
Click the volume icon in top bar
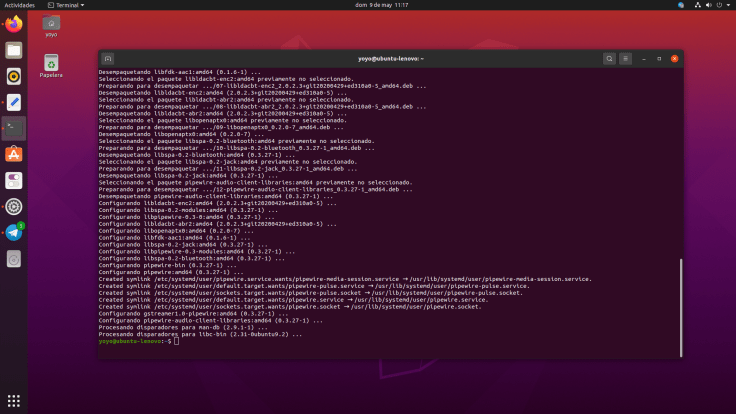click(x=706, y=5)
